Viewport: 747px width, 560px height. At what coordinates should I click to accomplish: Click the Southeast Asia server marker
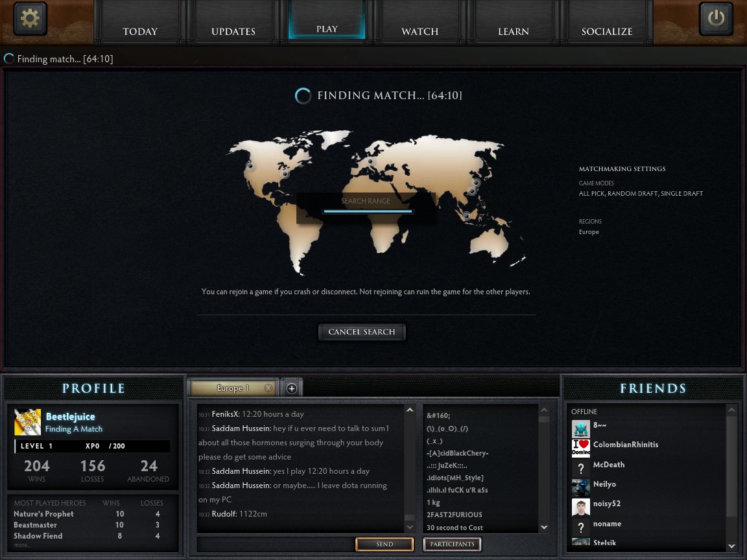(x=467, y=216)
